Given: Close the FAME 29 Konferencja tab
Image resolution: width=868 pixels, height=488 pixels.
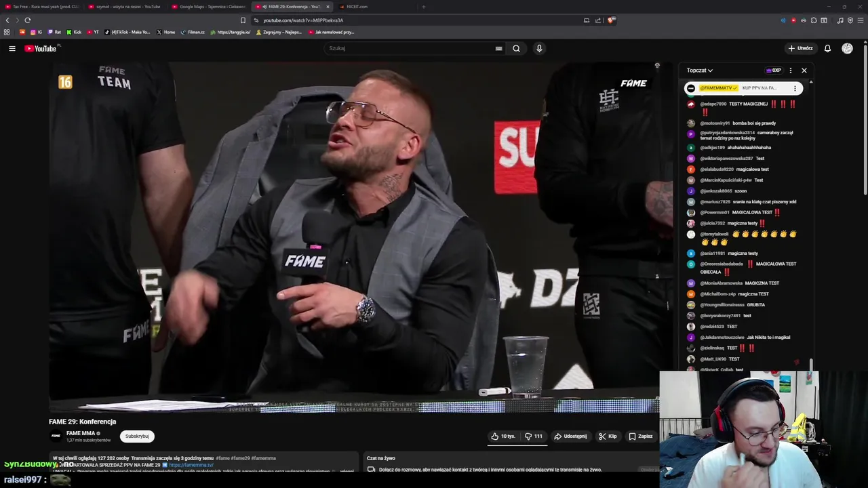Looking at the screenshot, I should [x=328, y=7].
